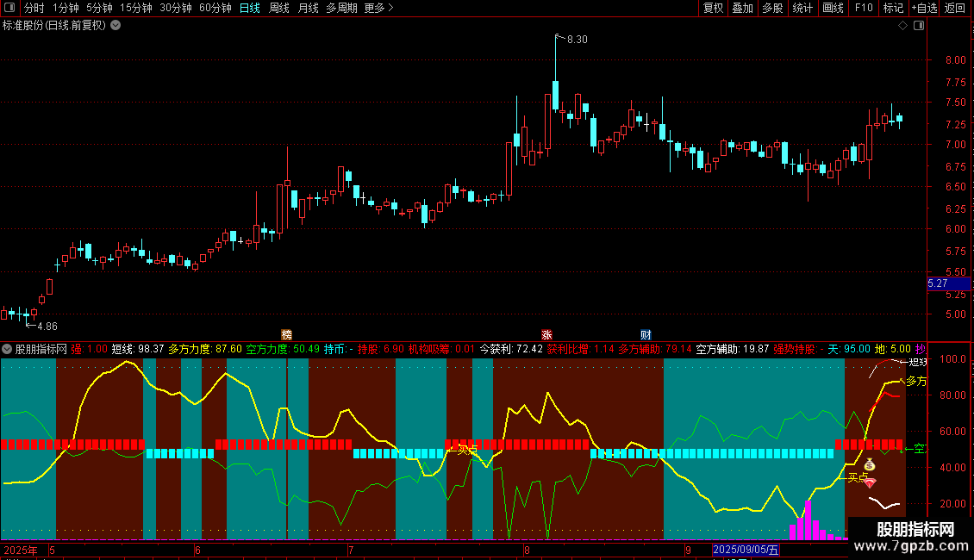The width and height of the screenshot is (974, 560).
Task: Click the 获利比增: 1.14 value
Action: click(580, 349)
